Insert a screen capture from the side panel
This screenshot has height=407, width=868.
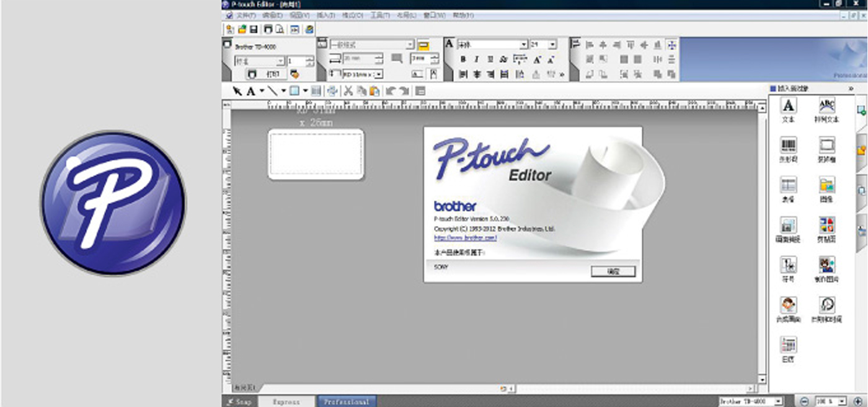coord(788,229)
